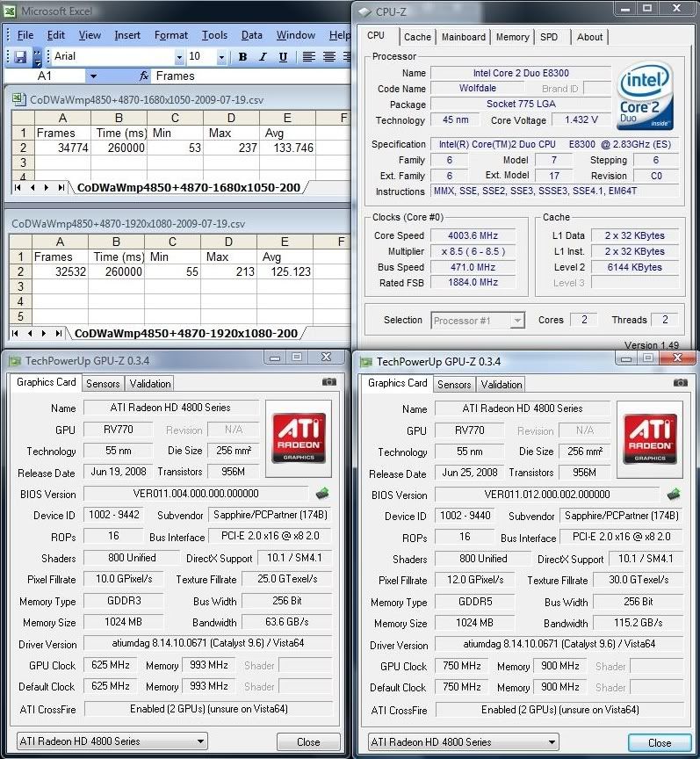Open the Excel Insert menu
The image size is (700, 759).
coord(127,35)
